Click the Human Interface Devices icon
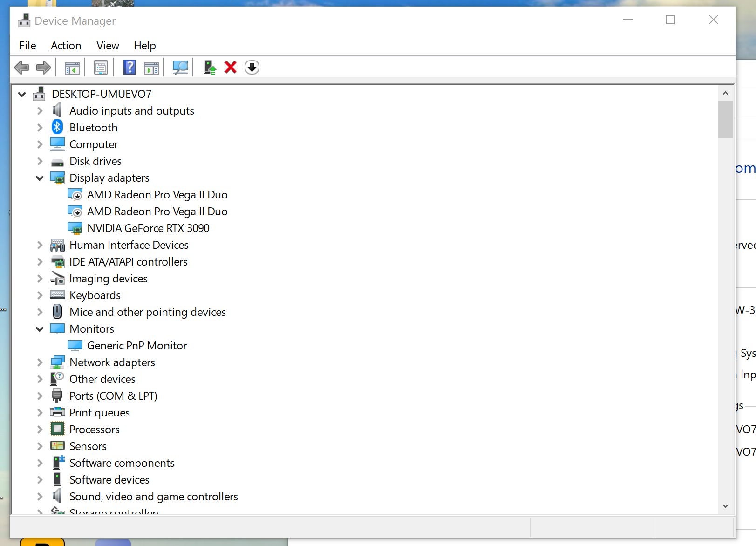The width and height of the screenshot is (756, 546). pyautogui.click(x=57, y=245)
